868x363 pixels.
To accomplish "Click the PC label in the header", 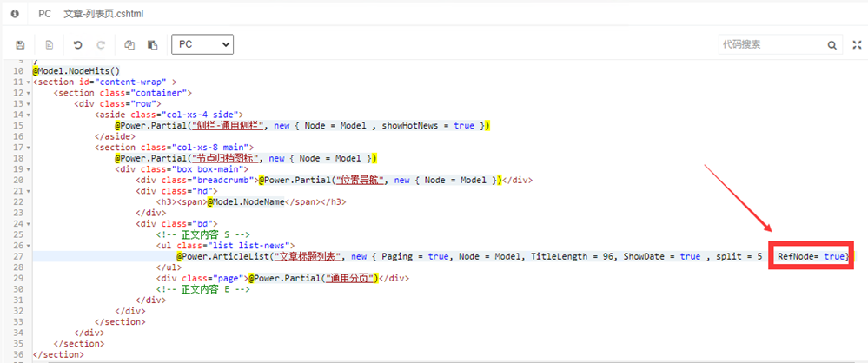I will pos(45,14).
